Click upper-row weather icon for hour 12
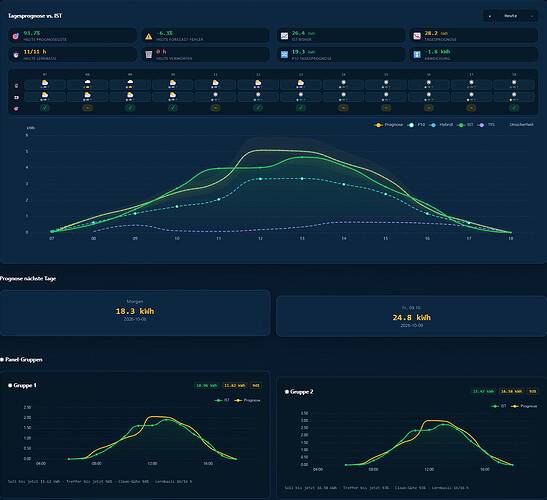The image size is (547, 500). (x=258, y=83)
